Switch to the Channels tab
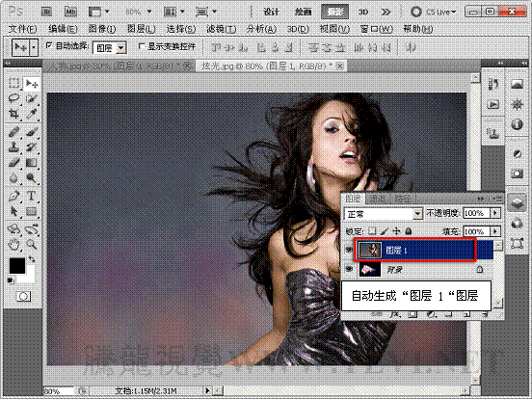This screenshot has height=399, width=532. tap(377, 199)
